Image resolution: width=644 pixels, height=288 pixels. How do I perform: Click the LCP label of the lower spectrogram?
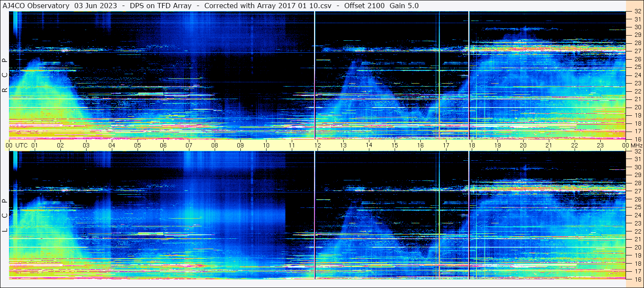tap(5, 216)
